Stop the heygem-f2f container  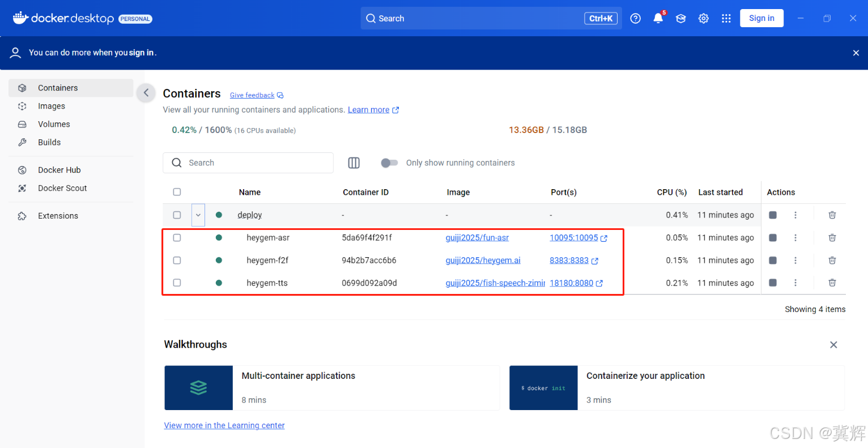[773, 261]
